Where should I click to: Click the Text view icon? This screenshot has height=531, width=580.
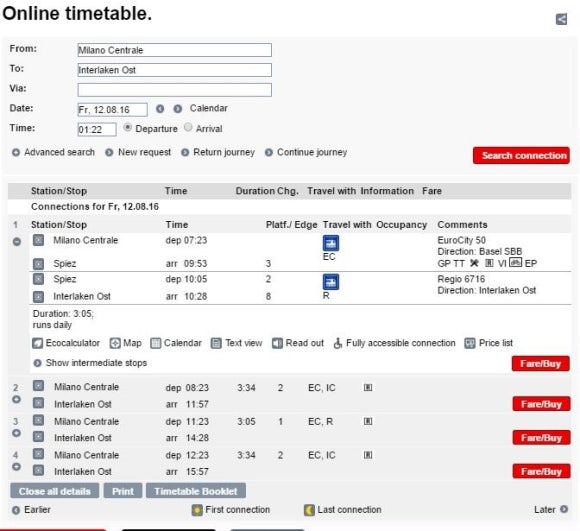point(216,343)
